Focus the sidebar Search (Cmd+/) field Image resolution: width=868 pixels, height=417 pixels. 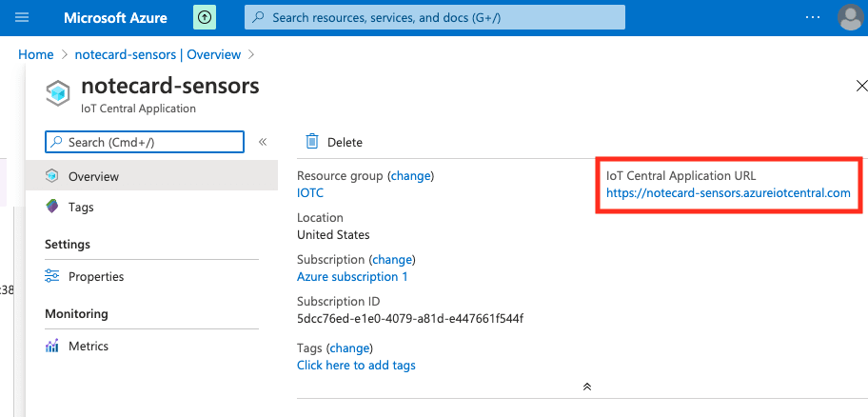[x=145, y=142]
